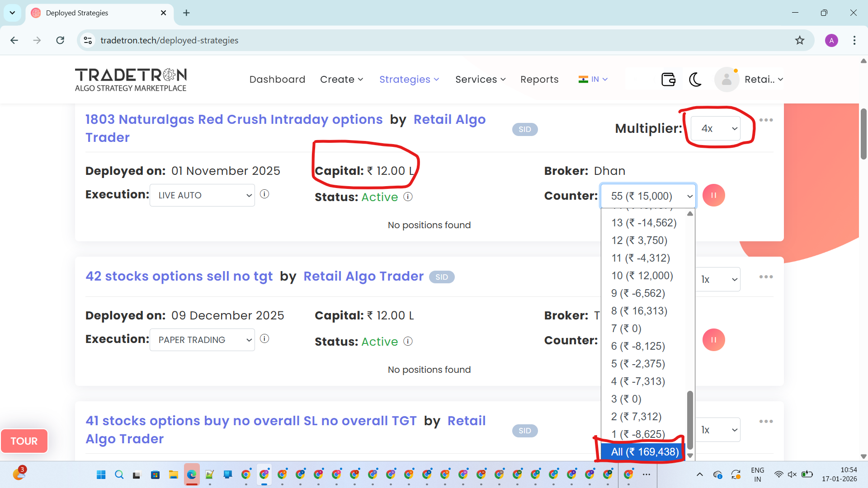This screenshot has width=868, height=488.
Task: Click info icon next to LIVE AUTO execution
Action: coord(264,194)
